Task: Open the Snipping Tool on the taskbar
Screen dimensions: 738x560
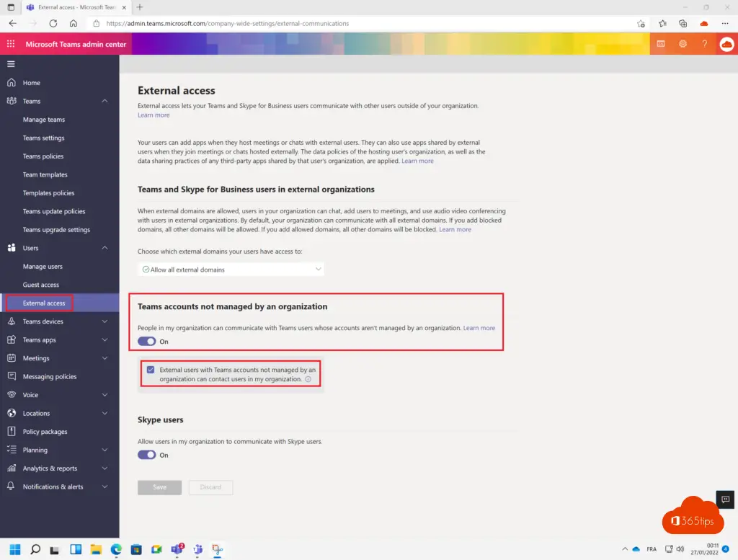Action: coord(218,549)
